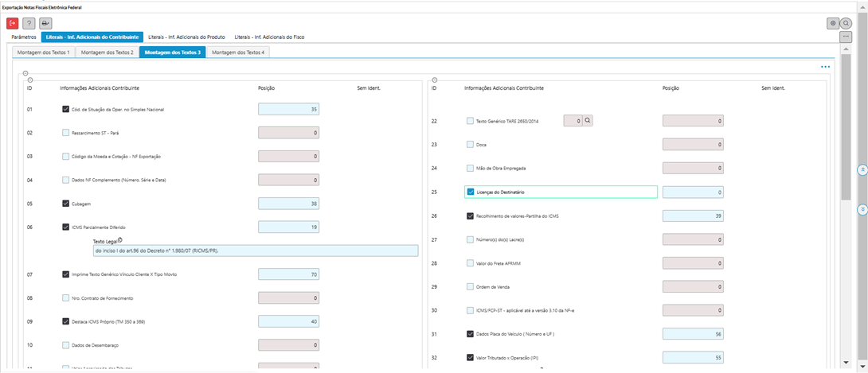Open Literais - Inf. Adicionais do Produto tab
The image size is (868, 373).
click(x=186, y=37)
